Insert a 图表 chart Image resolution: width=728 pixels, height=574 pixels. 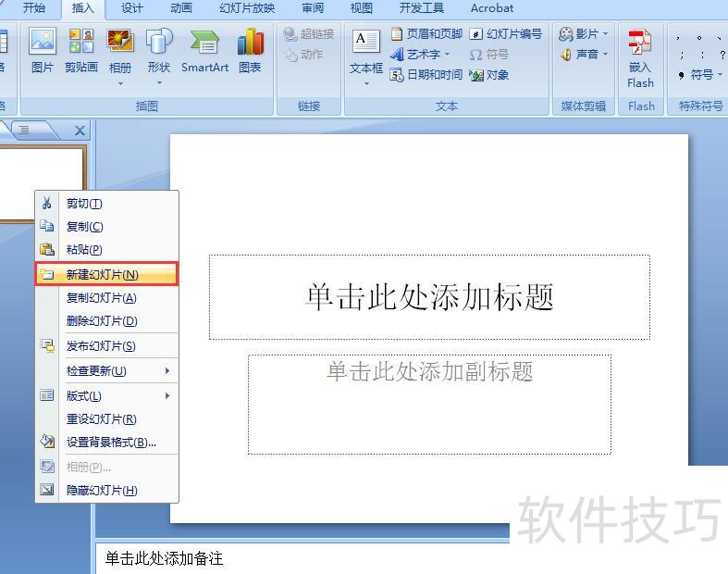click(x=250, y=50)
